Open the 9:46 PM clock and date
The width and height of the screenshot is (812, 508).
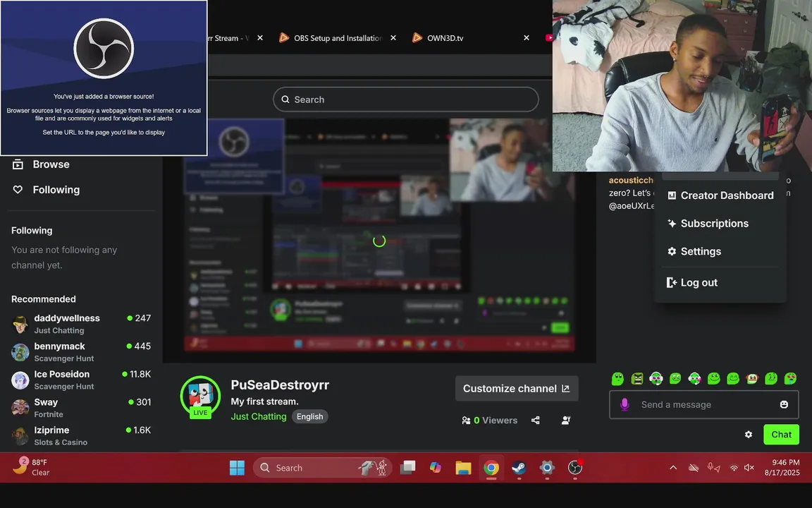(782, 468)
